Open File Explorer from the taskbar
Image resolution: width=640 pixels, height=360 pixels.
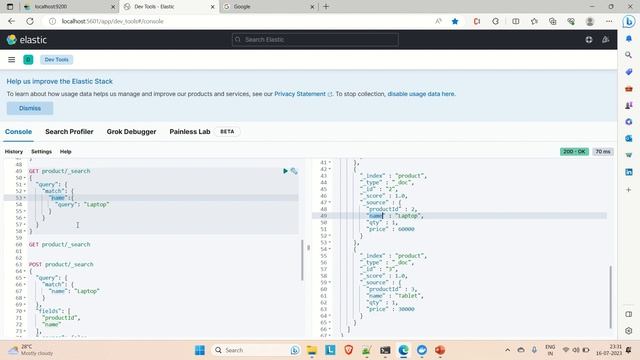point(312,350)
